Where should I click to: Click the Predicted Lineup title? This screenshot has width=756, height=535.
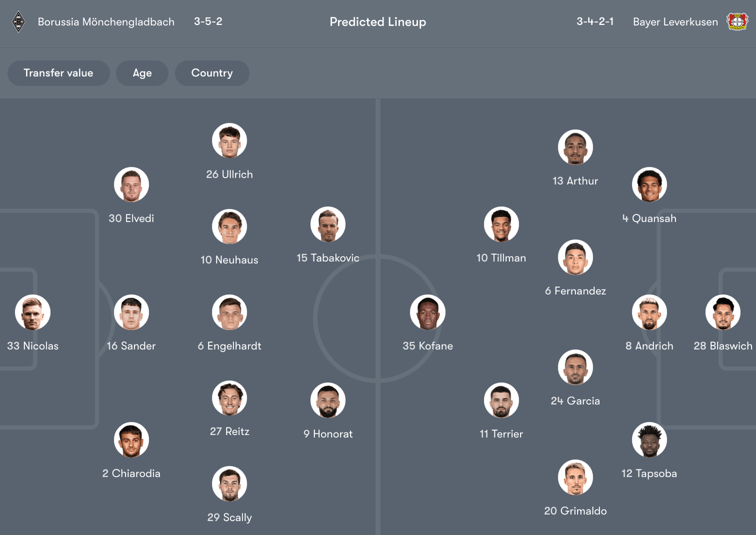click(x=378, y=22)
